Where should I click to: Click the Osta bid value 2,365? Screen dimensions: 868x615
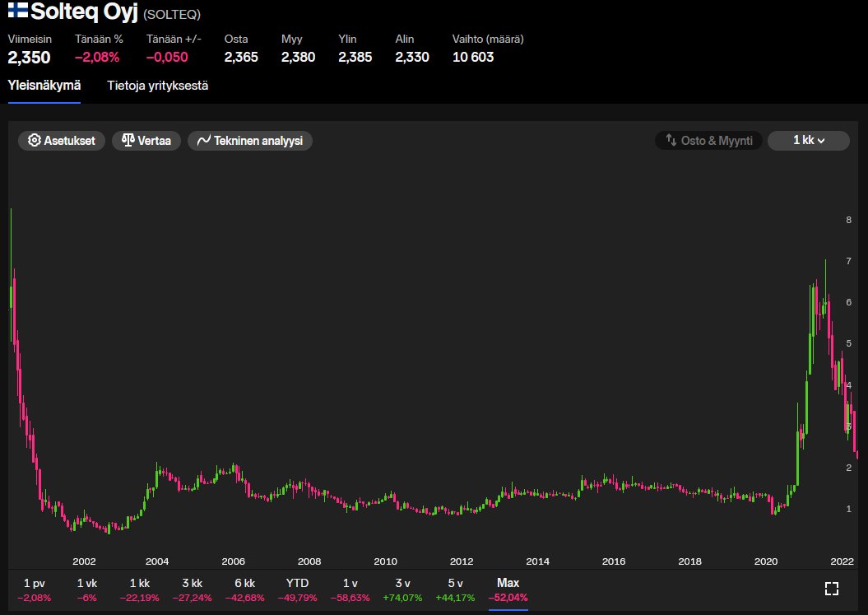click(x=241, y=57)
